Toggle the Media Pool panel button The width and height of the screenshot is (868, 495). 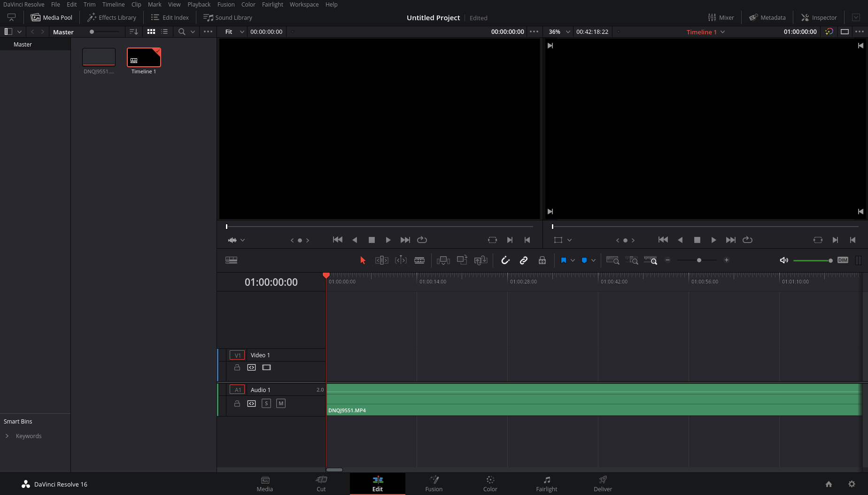pyautogui.click(x=52, y=17)
